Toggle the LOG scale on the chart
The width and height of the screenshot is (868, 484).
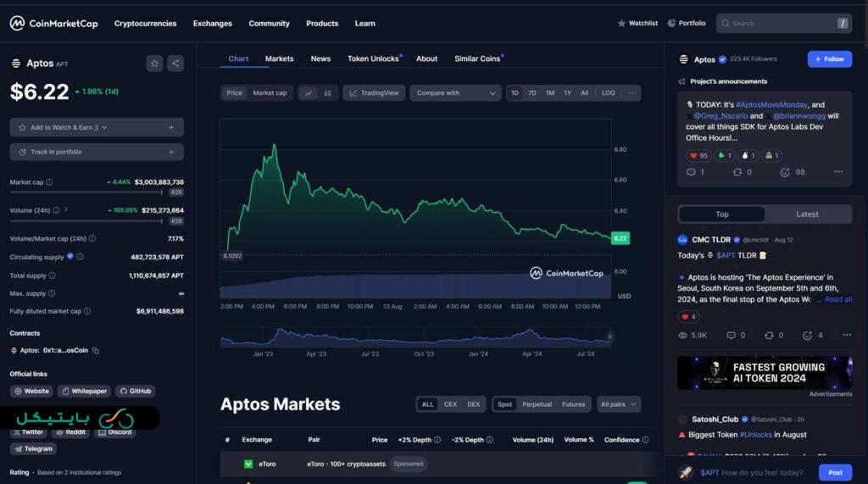(x=609, y=93)
